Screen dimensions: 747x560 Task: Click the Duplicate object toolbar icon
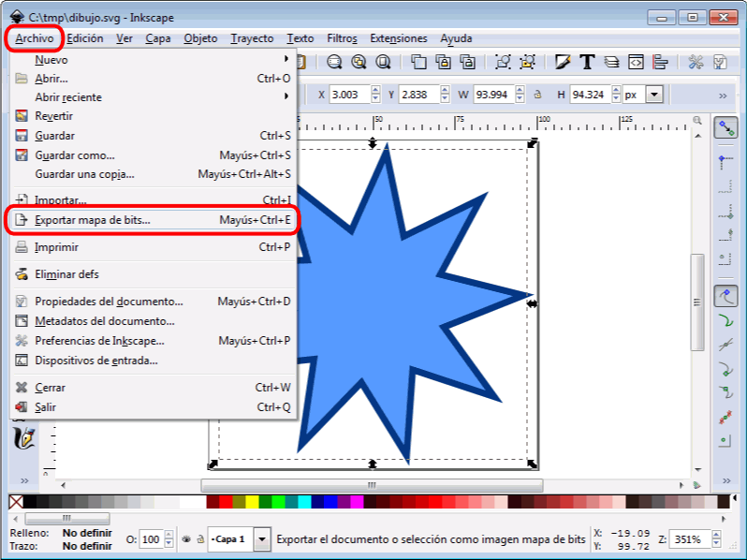click(x=418, y=62)
